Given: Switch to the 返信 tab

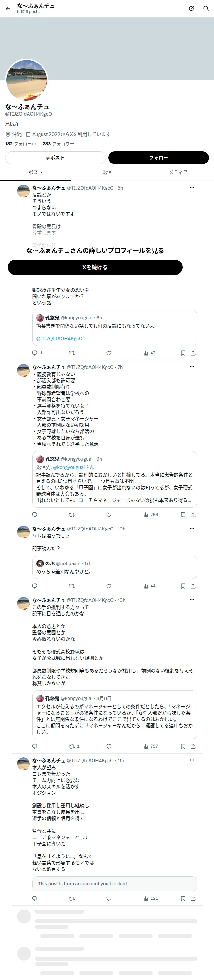Looking at the screenshot, I should pos(107,172).
